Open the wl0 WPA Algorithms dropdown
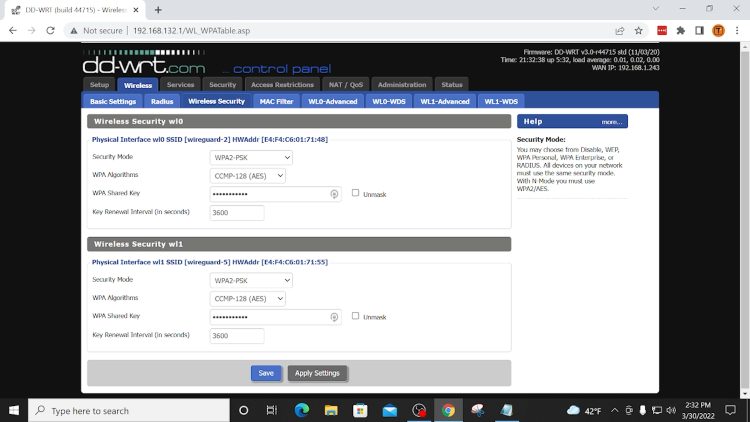The height and width of the screenshot is (422, 750). [x=248, y=176]
